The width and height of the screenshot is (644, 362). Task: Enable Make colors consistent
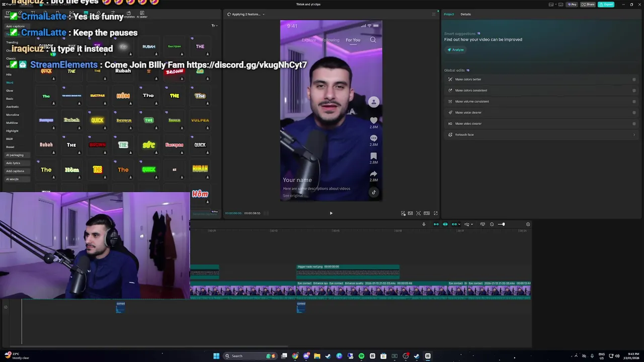634,90
